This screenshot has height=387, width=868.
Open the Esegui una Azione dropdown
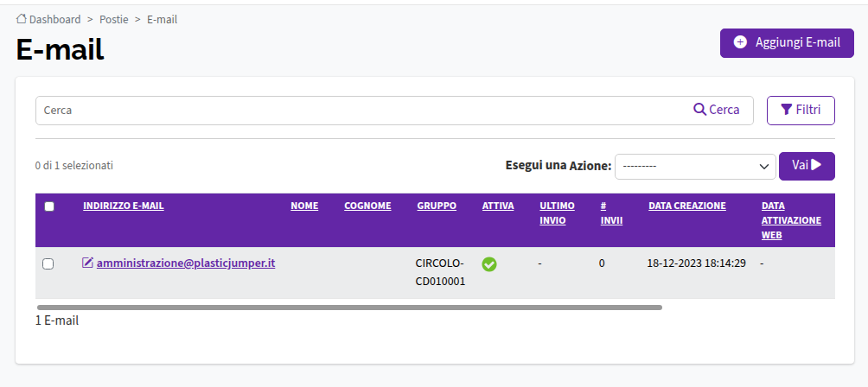(695, 167)
